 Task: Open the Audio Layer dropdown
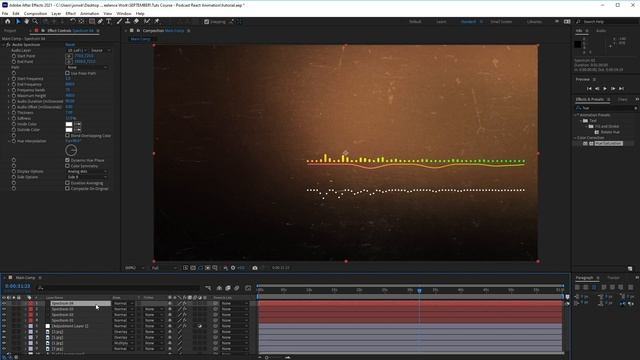(x=77, y=50)
